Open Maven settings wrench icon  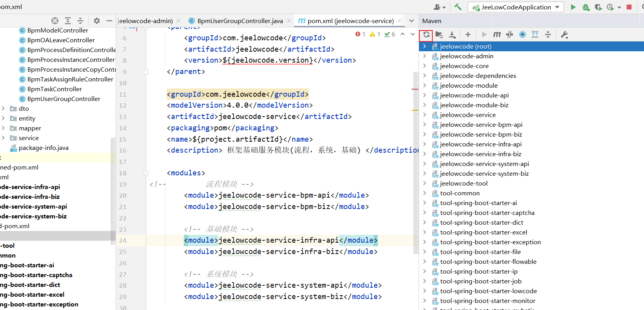[564, 35]
